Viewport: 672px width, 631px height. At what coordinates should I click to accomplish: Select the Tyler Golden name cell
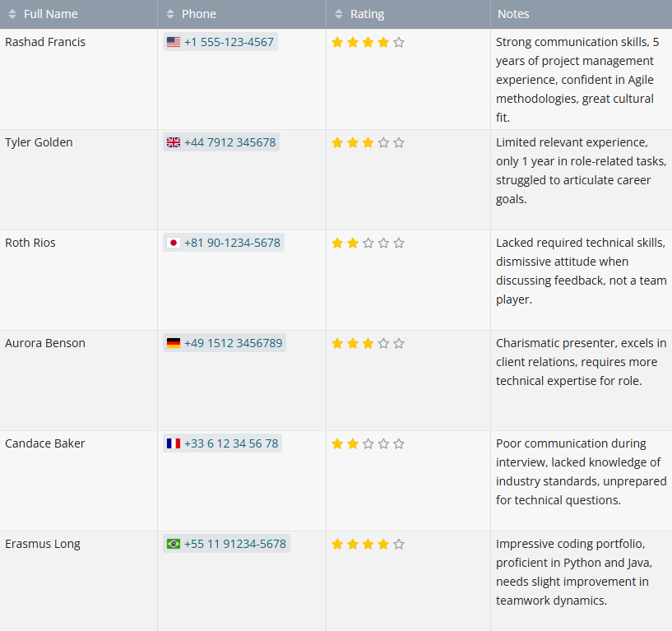78,179
